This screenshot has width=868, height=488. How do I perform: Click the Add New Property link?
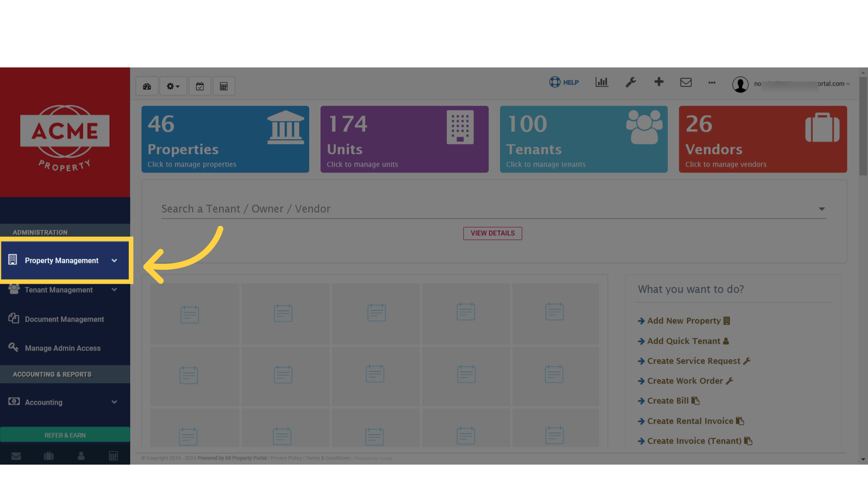683,320
